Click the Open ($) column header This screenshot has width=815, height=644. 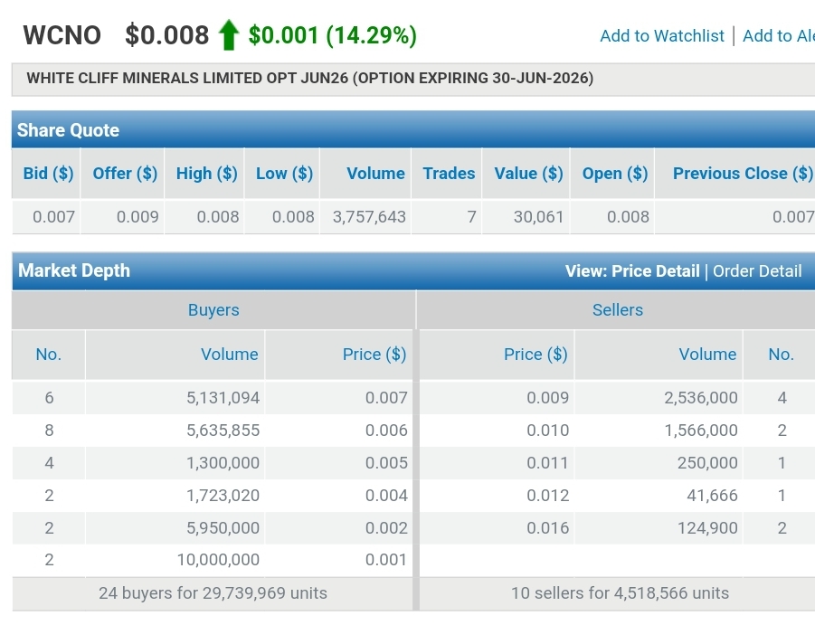point(615,173)
